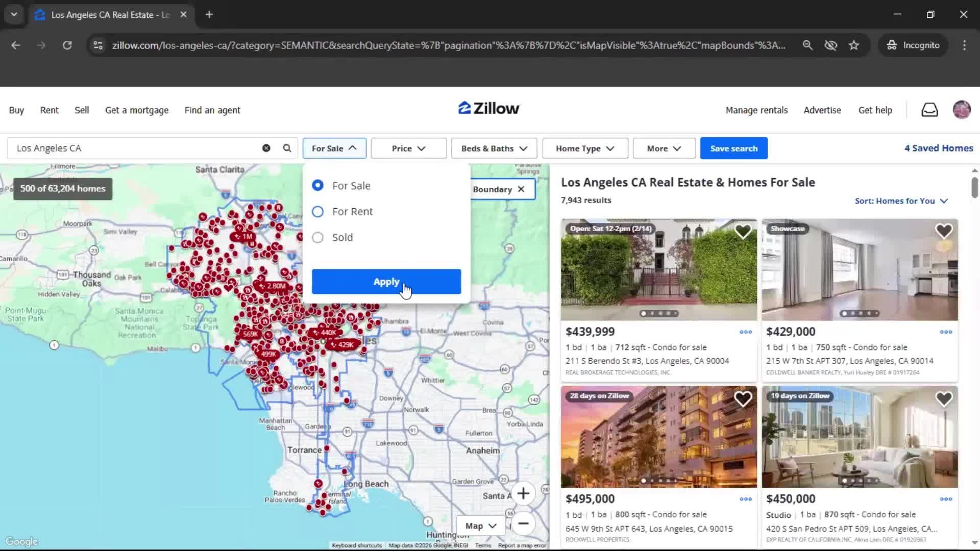This screenshot has width=980, height=551.
Task: Zoom out of the map with the minus icon
Action: 523,524
